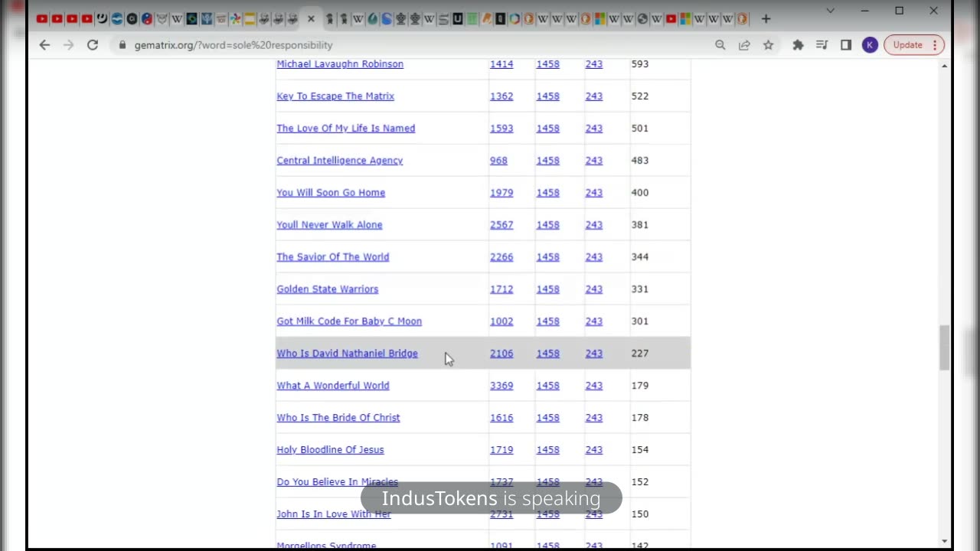Click value 3369 in What A Wonderful World row
980x551 pixels.
(x=501, y=386)
